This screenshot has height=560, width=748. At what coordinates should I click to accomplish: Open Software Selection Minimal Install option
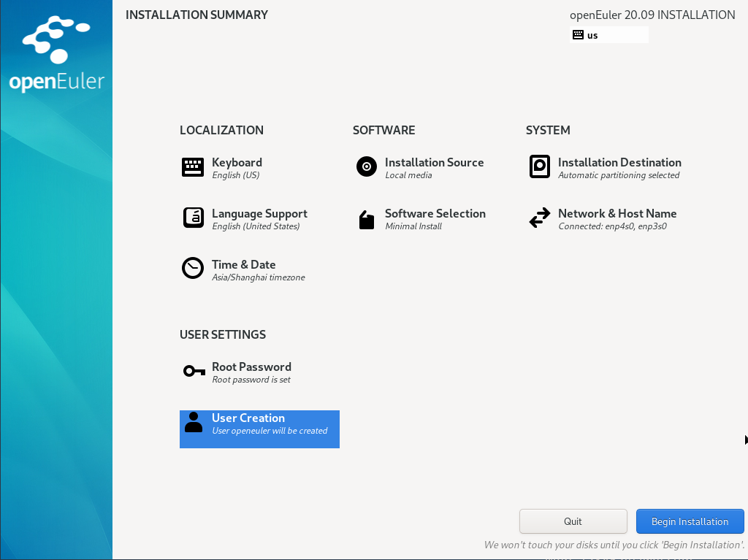tap(435, 220)
